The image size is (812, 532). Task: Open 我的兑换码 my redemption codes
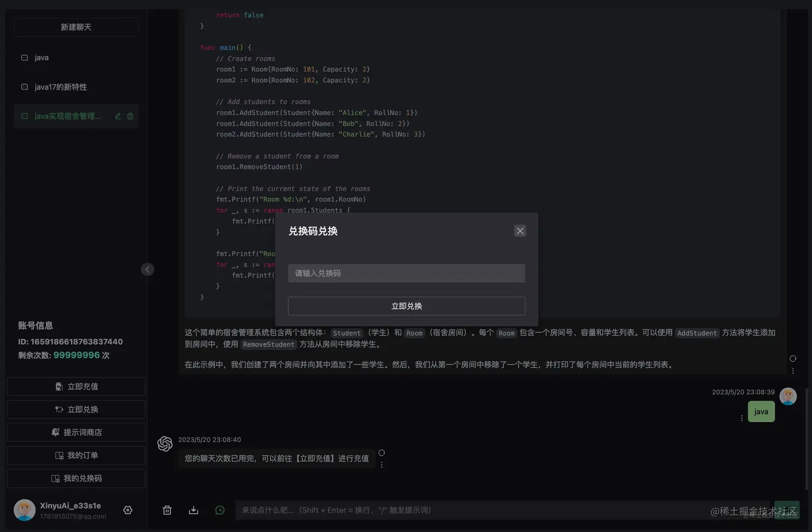click(x=76, y=478)
